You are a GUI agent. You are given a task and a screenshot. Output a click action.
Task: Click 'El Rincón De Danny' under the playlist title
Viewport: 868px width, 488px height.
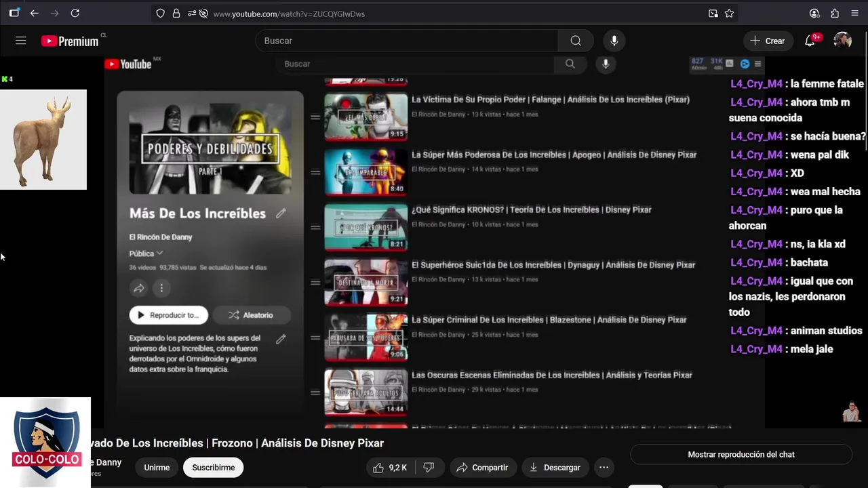[x=161, y=237]
